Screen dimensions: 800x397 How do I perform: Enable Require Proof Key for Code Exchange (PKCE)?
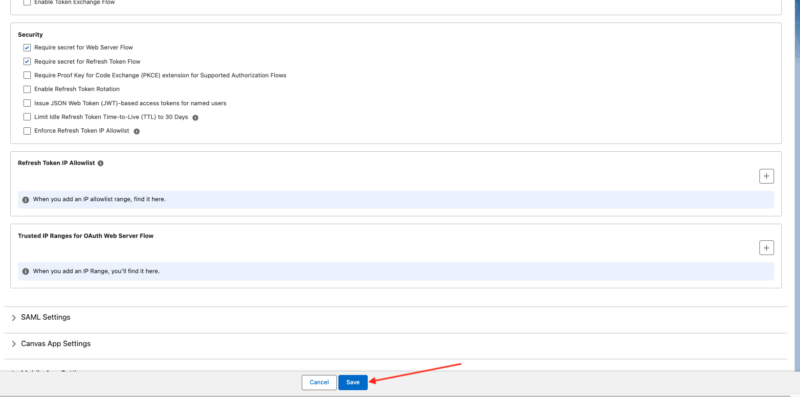coord(27,75)
